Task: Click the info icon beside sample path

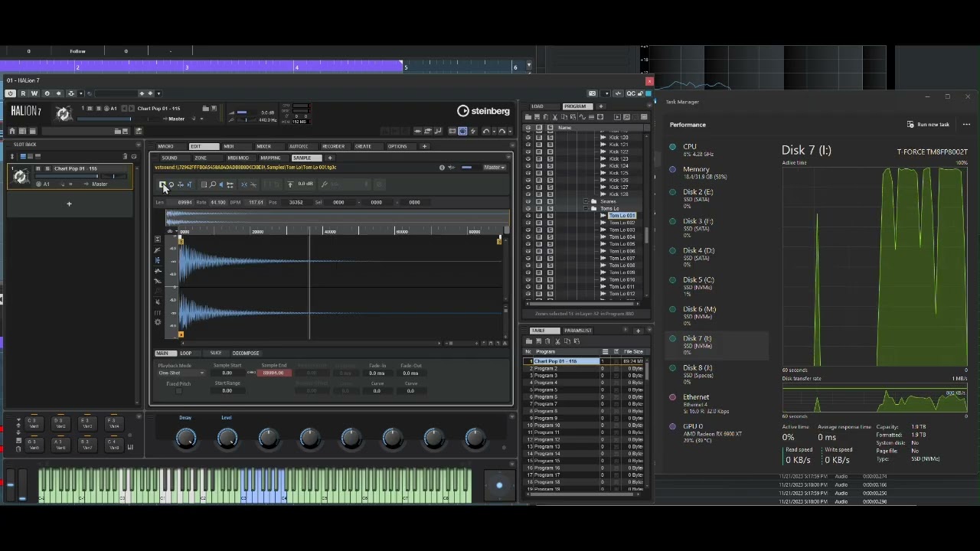Action: [442, 168]
